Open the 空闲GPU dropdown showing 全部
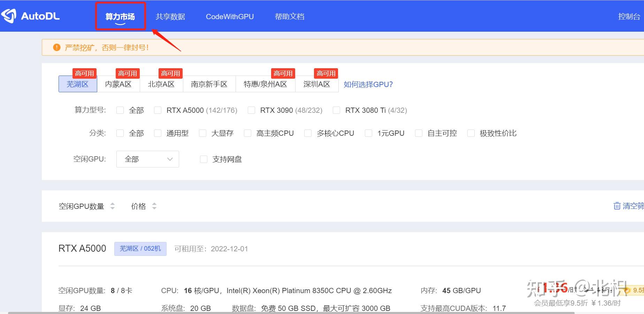Image resolution: width=644 pixels, height=314 pixels. coord(147,159)
